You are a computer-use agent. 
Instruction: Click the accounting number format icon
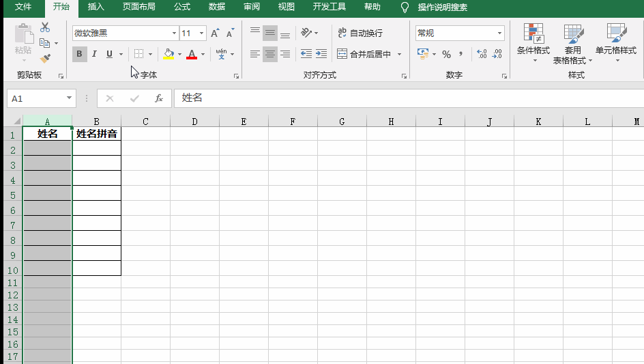pos(423,54)
